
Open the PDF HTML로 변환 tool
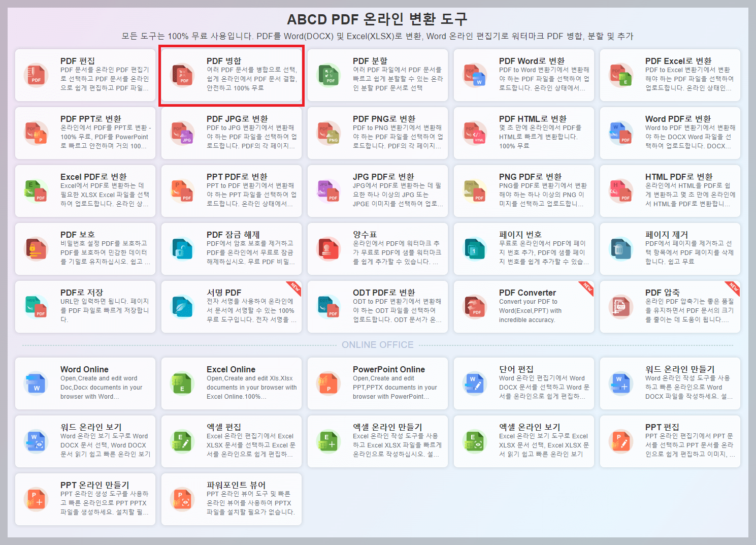point(523,133)
